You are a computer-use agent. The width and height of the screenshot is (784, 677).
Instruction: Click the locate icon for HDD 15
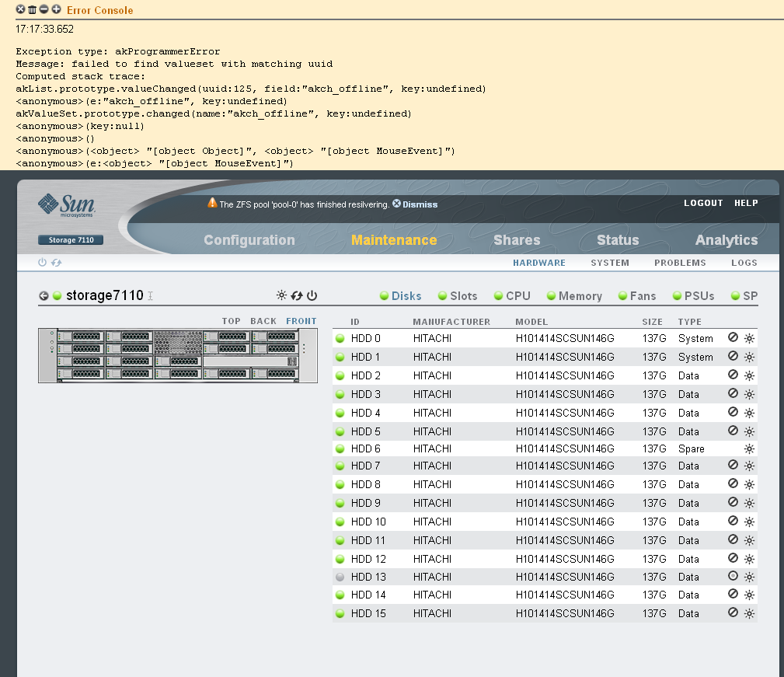coord(749,613)
